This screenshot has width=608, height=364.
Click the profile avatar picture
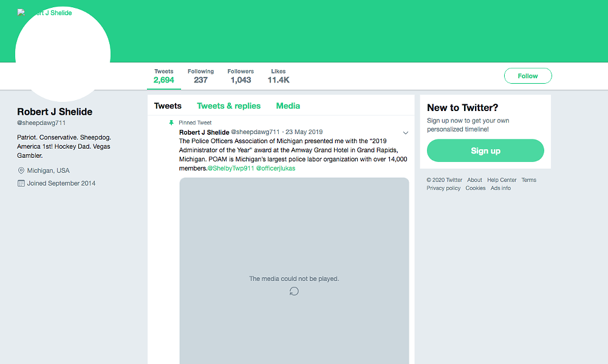click(x=63, y=55)
